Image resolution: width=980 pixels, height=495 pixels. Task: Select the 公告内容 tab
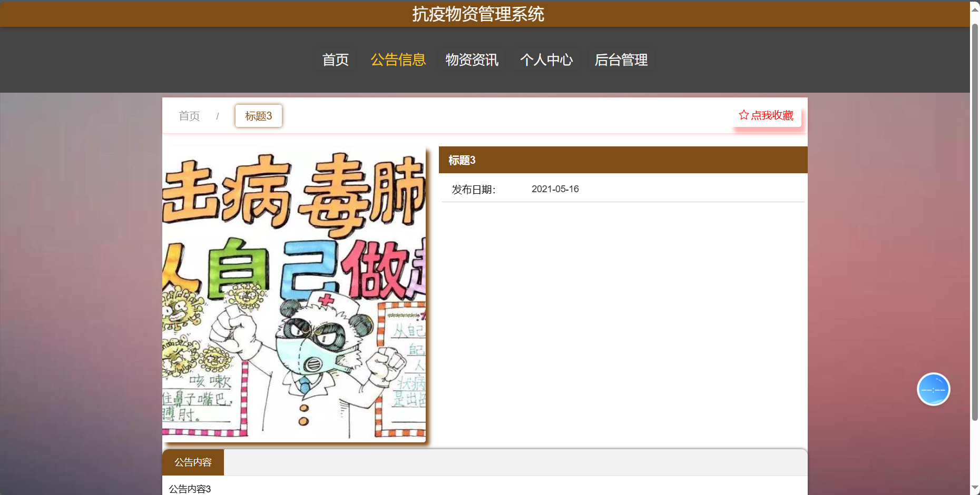193,462
